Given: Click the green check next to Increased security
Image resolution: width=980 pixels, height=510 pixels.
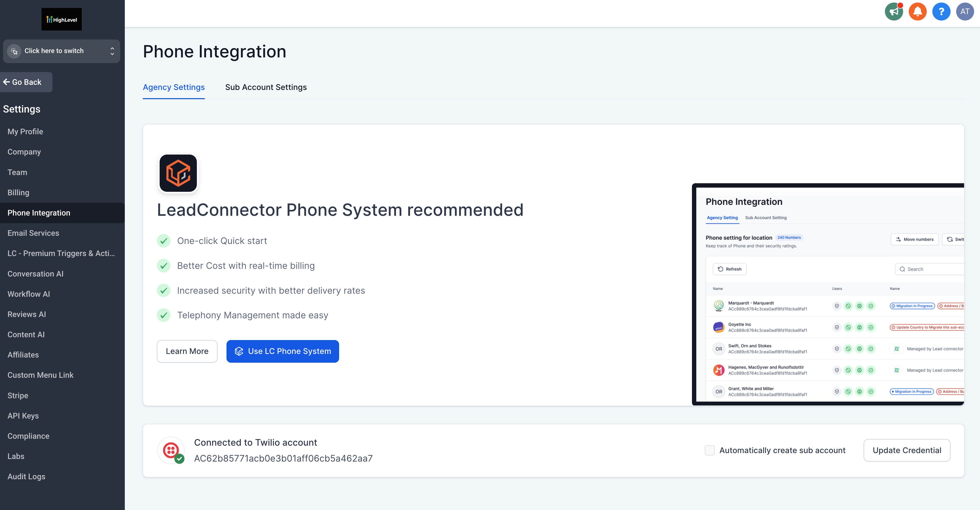Looking at the screenshot, I should point(164,291).
